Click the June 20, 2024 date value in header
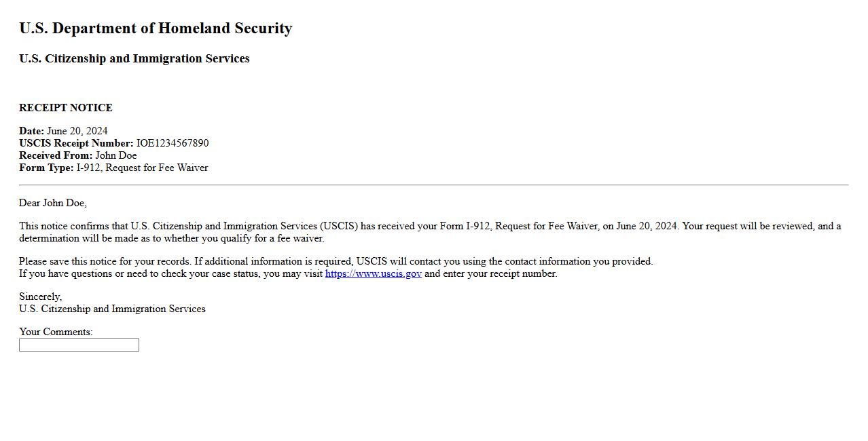The image size is (868, 441). click(77, 131)
